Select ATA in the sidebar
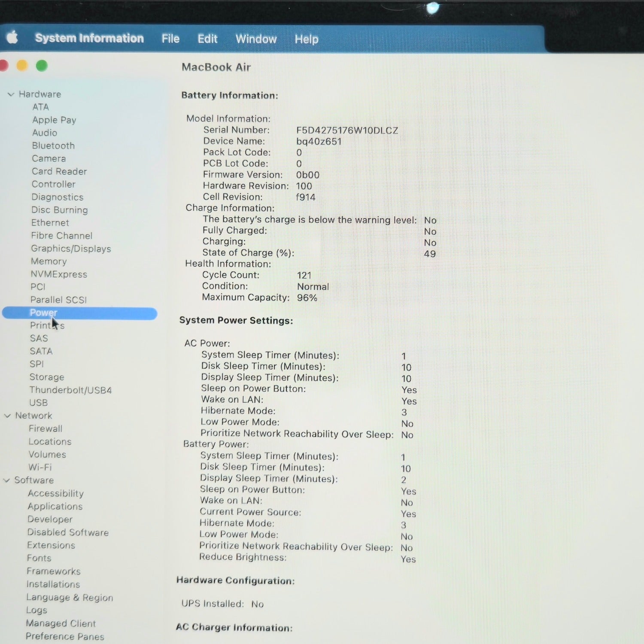Image resolution: width=644 pixels, height=644 pixels. point(41,107)
